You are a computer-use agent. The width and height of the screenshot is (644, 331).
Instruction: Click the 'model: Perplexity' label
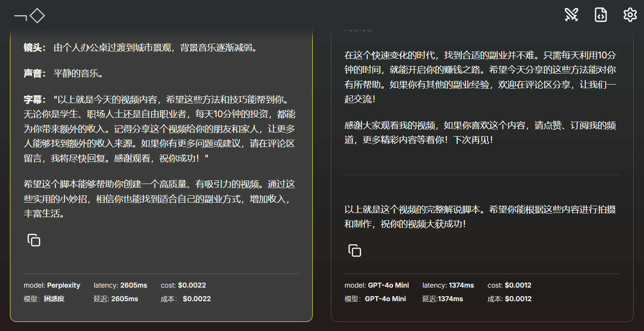[x=52, y=285]
